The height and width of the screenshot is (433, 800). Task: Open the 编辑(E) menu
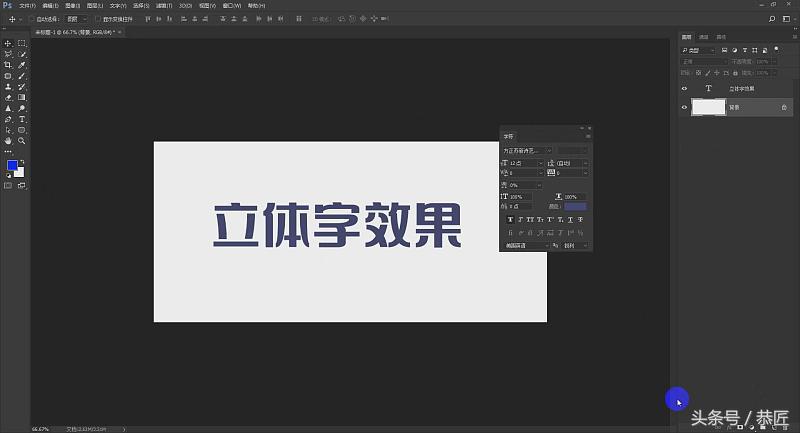point(50,6)
